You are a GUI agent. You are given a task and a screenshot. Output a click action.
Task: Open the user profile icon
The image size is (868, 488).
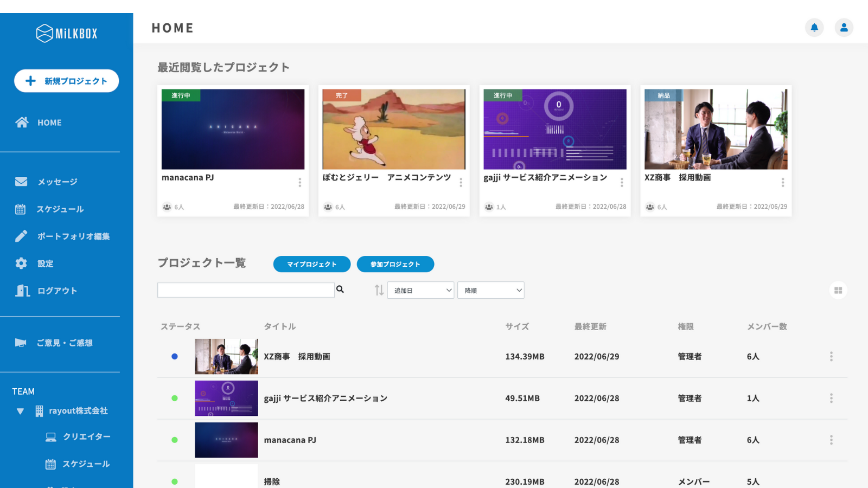844,28
